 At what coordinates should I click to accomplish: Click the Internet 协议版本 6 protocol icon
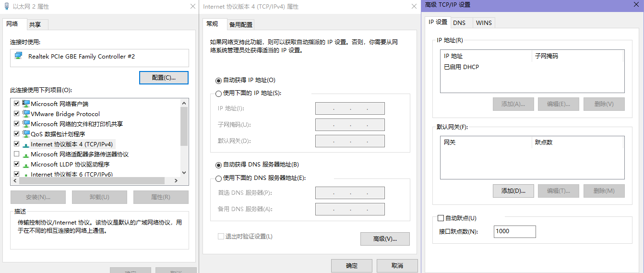[26, 174]
